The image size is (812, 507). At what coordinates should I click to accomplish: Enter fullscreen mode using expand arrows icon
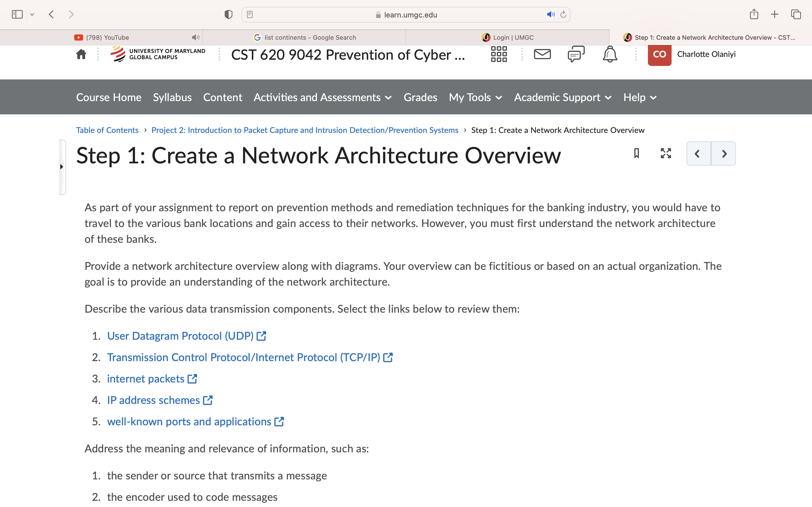point(666,153)
